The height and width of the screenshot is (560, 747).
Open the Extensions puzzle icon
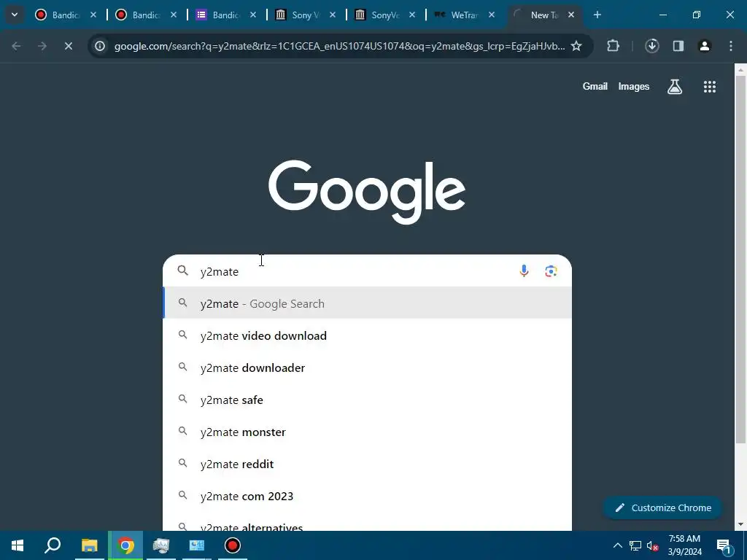point(613,46)
